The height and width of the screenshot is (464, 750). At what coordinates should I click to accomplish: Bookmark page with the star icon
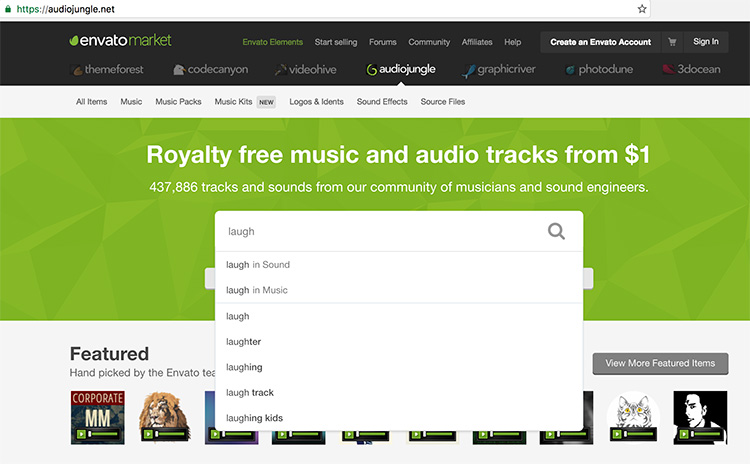tap(642, 8)
